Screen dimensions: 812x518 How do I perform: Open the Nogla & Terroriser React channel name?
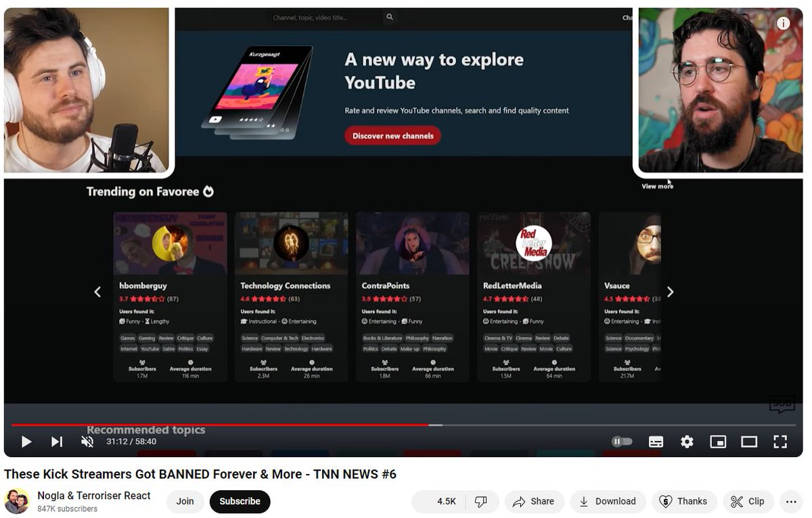(94, 496)
